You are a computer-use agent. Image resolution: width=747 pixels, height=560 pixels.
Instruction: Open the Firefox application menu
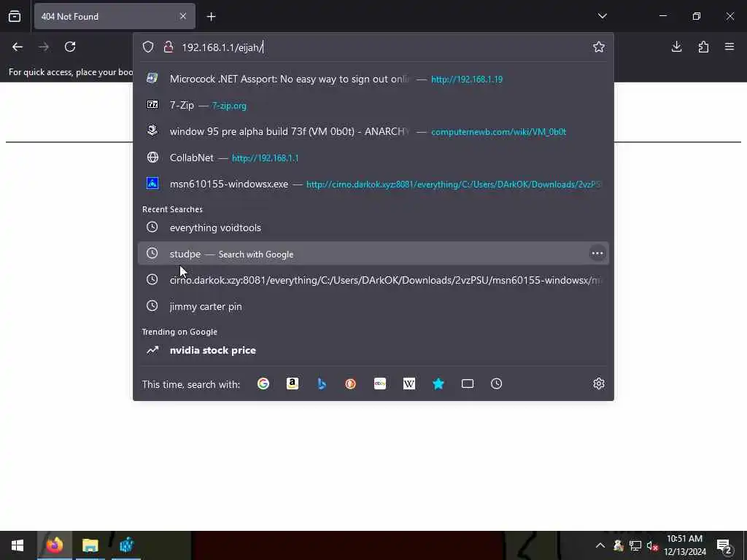point(729,47)
